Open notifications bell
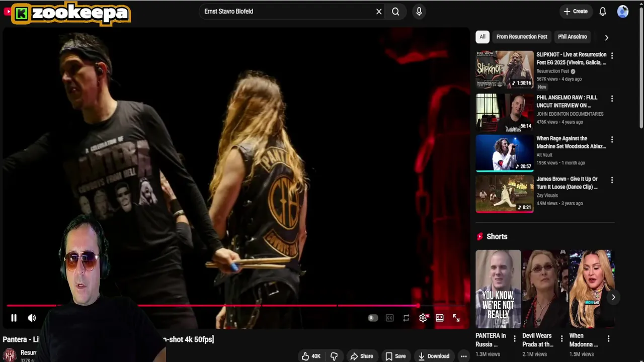 603,11
